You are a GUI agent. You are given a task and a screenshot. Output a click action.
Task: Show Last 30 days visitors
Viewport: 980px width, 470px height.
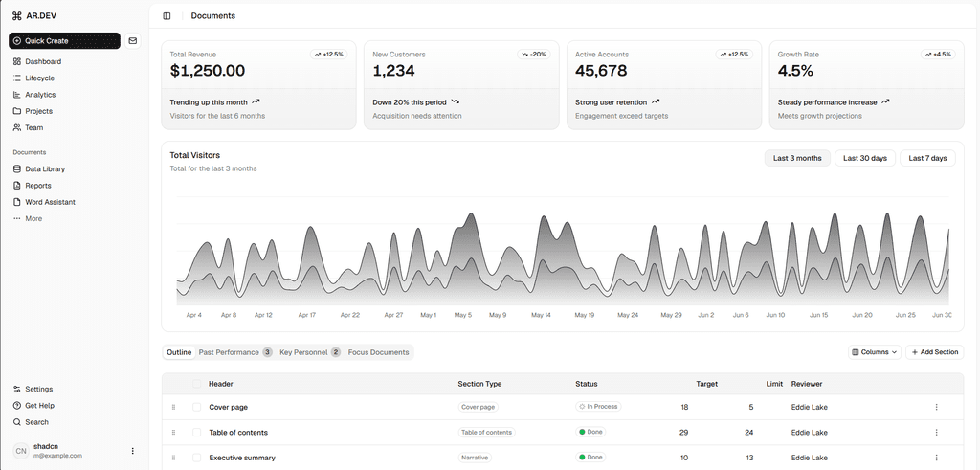click(865, 158)
